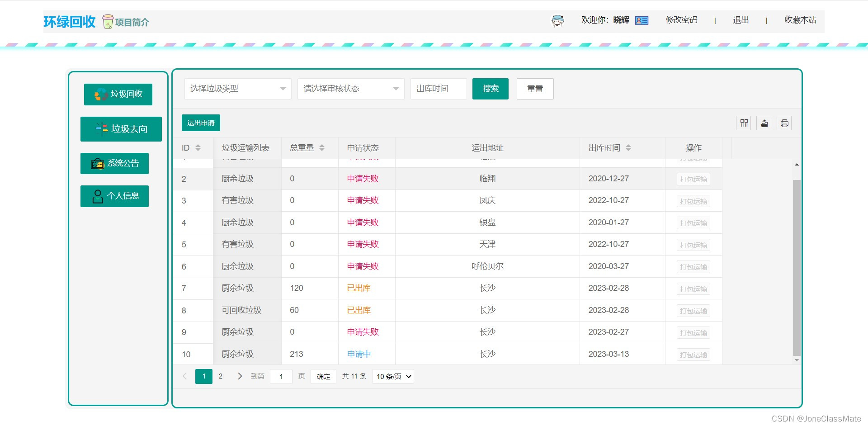This screenshot has height=426, width=868.
Task: Open 请选择审核状态 dropdown
Action: [x=351, y=89]
